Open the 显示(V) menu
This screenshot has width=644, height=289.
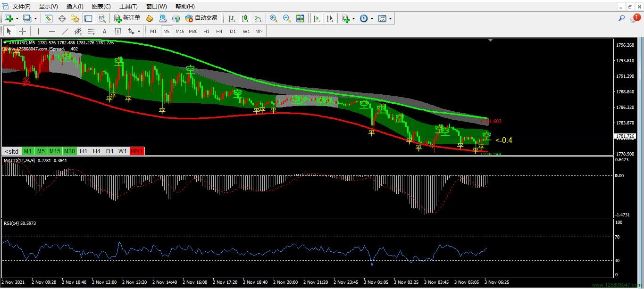tap(49, 7)
